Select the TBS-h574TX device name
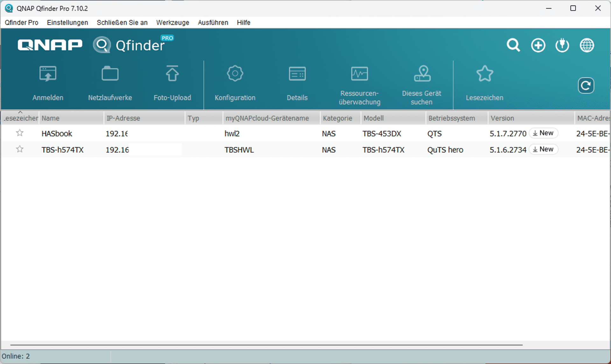The width and height of the screenshot is (611, 364). 63,150
